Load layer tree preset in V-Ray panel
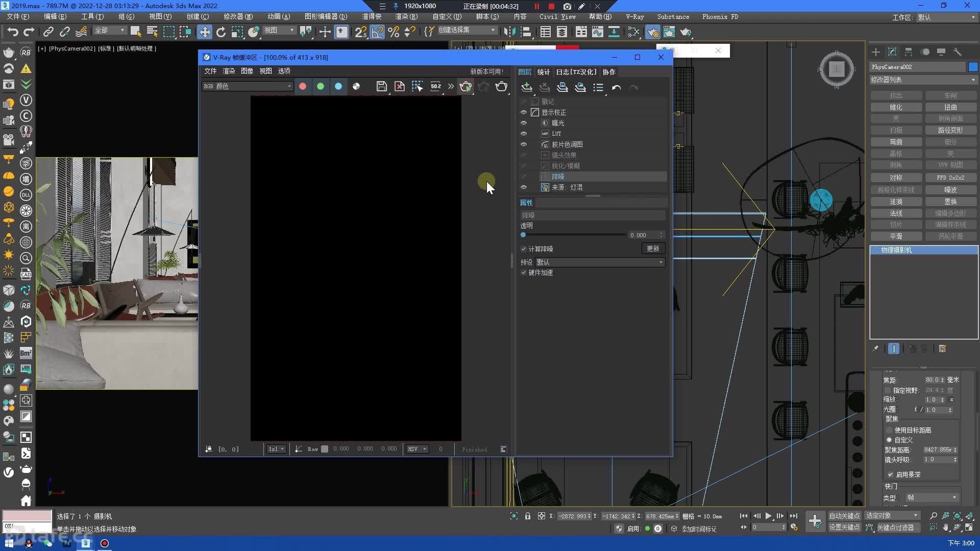The width and height of the screenshot is (980, 551). tap(580, 87)
